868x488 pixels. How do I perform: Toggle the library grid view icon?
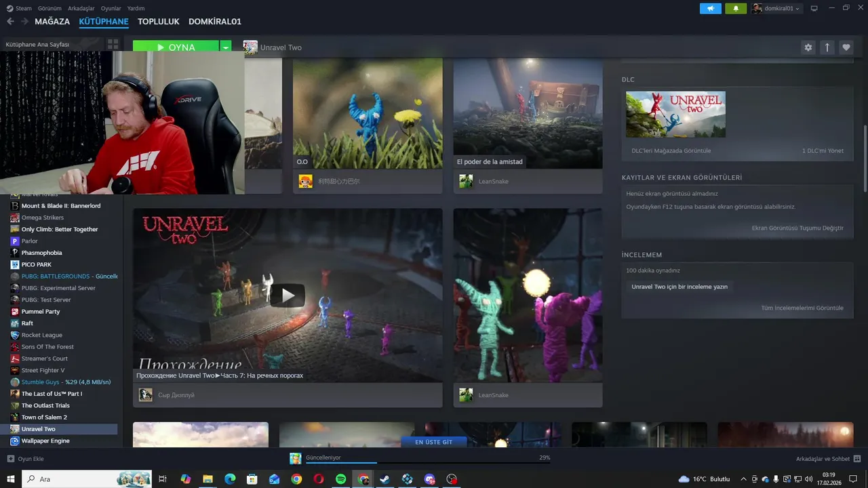(113, 44)
